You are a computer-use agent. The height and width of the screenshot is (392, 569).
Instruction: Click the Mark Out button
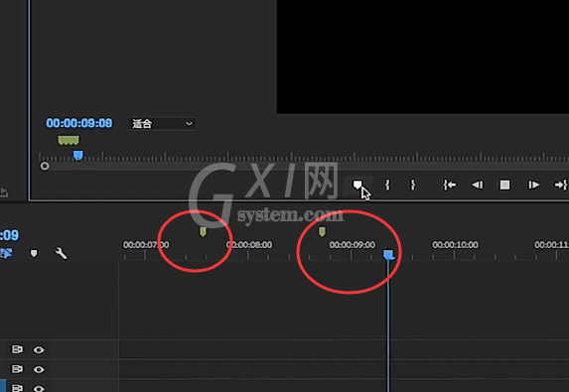click(x=412, y=185)
